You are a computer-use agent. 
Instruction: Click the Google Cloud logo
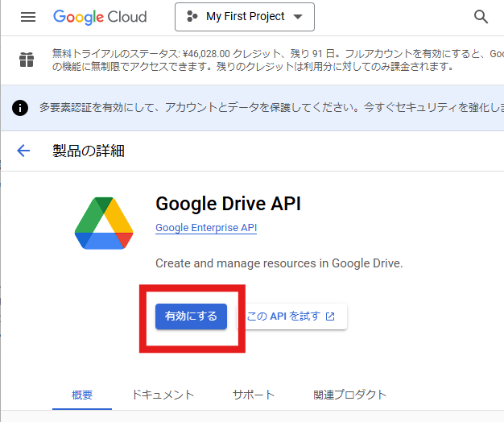pyautogui.click(x=100, y=17)
